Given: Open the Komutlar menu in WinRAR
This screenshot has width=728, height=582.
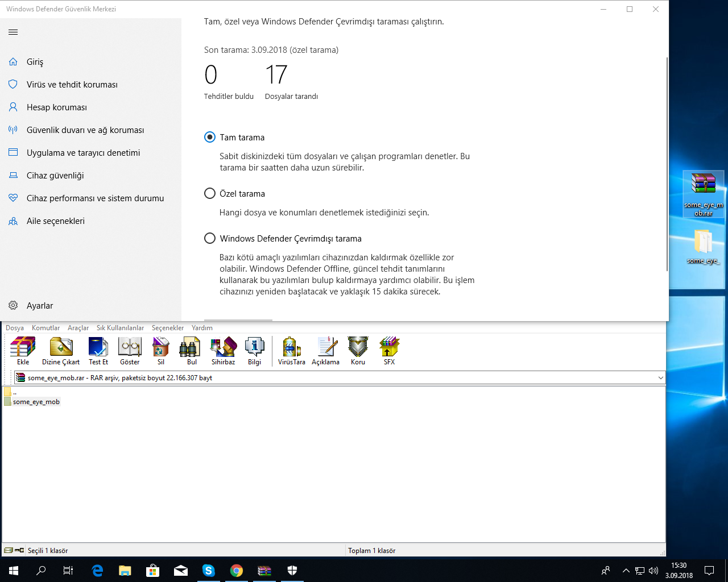Looking at the screenshot, I should (45, 328).
